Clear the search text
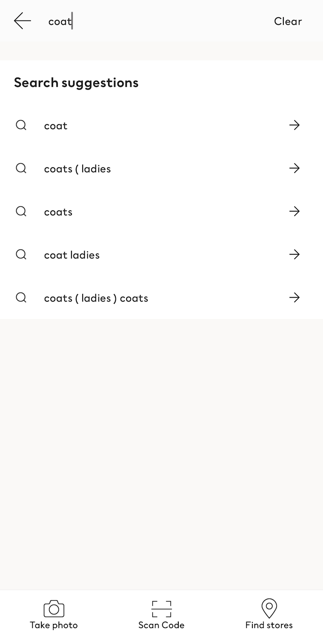Screen dimensions: 323x644 click(288, 21)
